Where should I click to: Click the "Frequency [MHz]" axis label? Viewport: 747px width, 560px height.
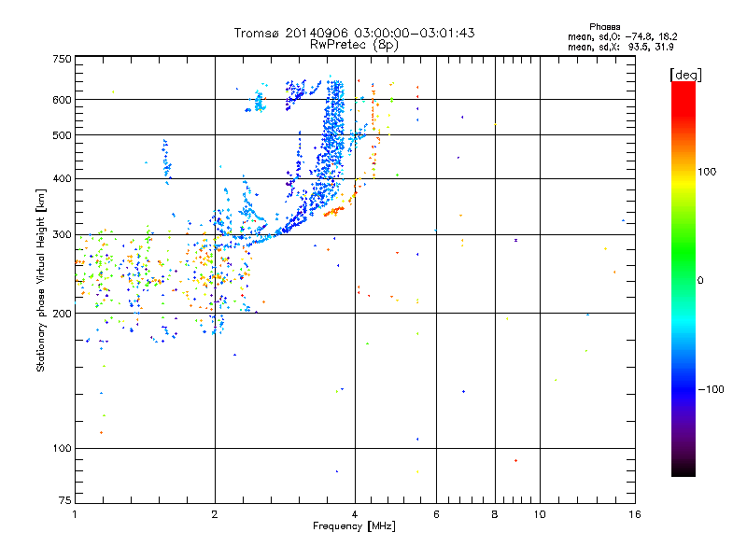(354, 526)
